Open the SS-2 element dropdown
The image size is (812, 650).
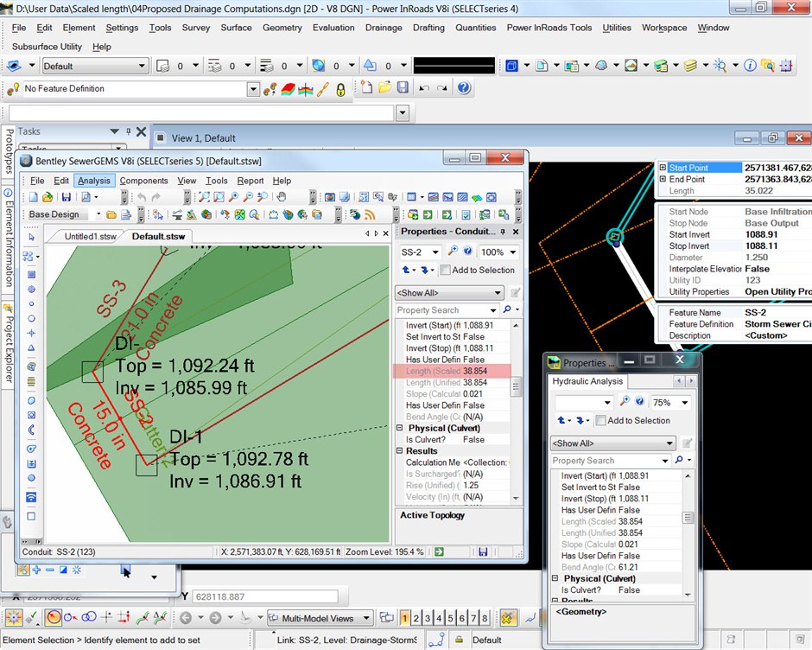435,252
